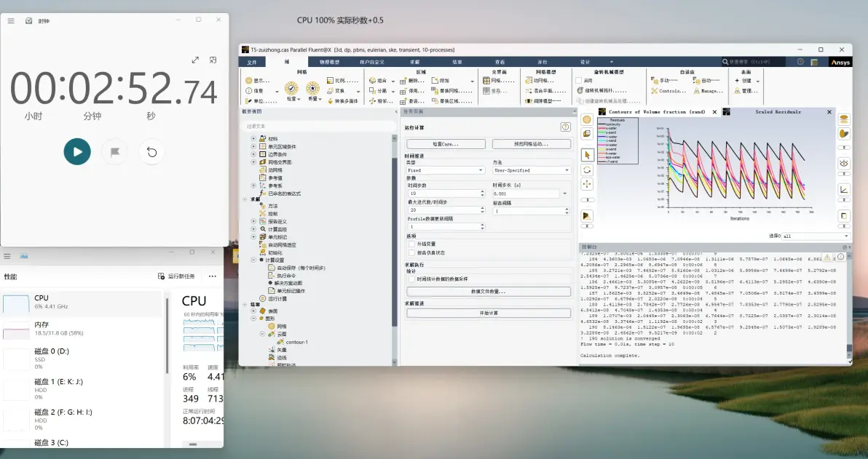Click the 开始计算 button
This screenshot has height=459, width=868.
pyautogui.click(x=489, y=313)
